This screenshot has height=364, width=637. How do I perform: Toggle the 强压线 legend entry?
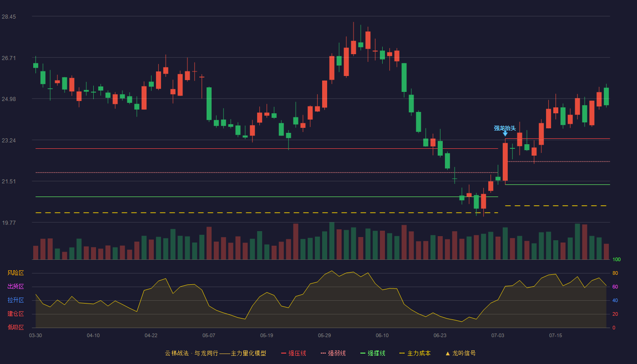coord(293,353)
